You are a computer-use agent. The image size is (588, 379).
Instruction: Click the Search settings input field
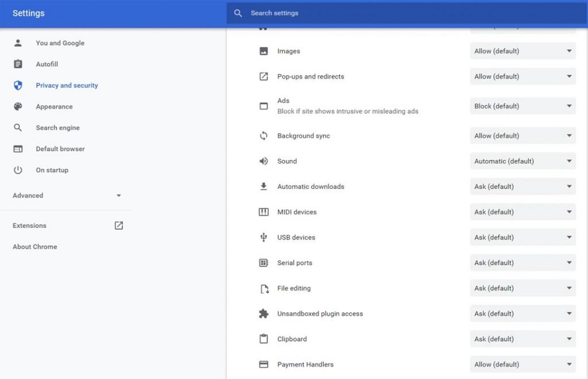tap(402, 13)
